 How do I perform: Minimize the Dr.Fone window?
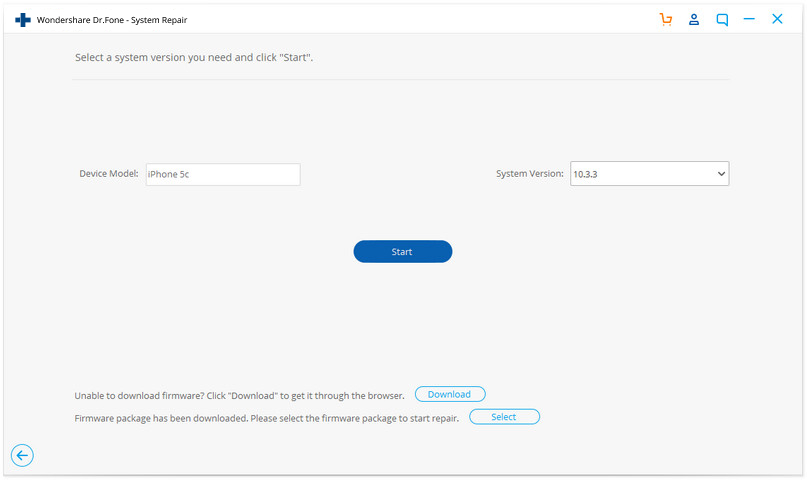tap(749, 19)
